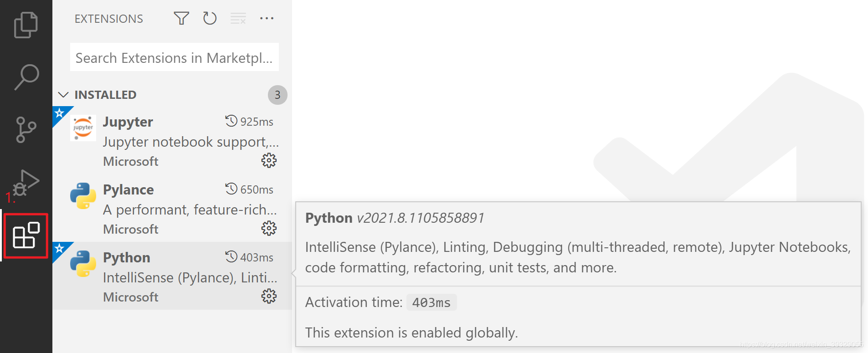Click Microsoft publisher under Jupyter
868x353 pixels.
[131, 161]
